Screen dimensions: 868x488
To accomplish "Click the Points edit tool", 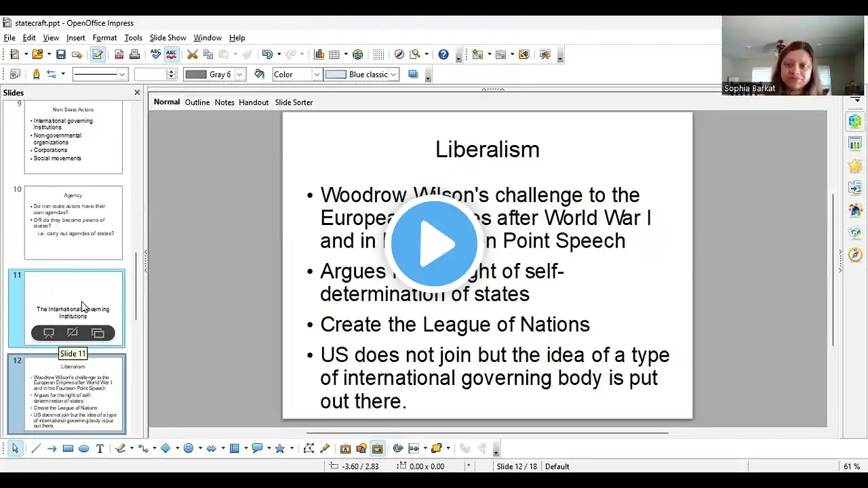I will [x=309, y=448].
